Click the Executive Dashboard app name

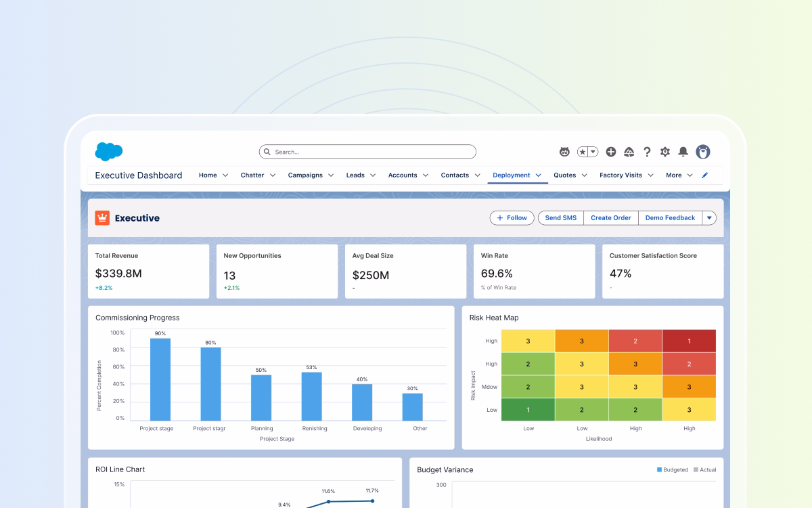pyautogui.click(x=139, y=175)
